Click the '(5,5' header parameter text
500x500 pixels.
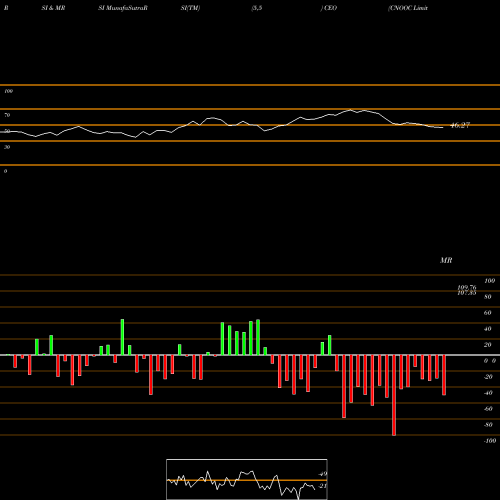pos(257,8)
